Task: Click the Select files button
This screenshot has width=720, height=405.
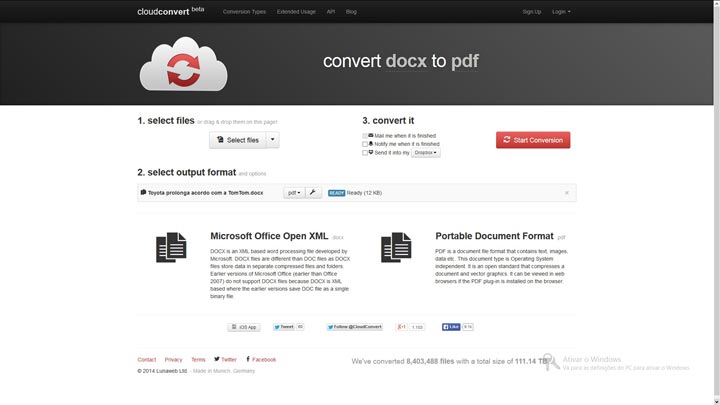Action: click(238, 140)
